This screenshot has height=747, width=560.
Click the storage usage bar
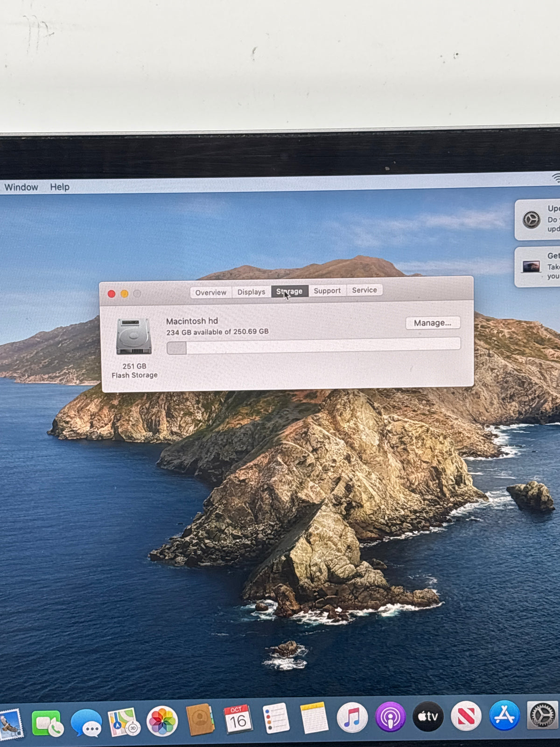313,346
